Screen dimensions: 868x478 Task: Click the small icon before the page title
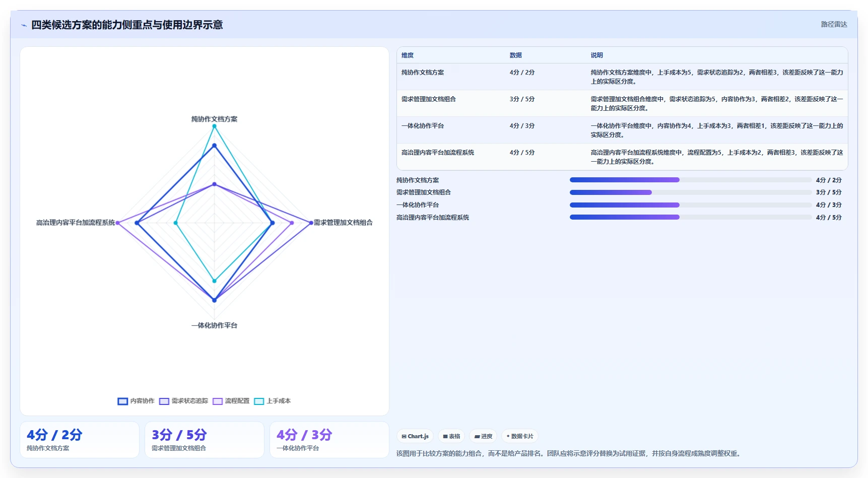tap(24, 25)
